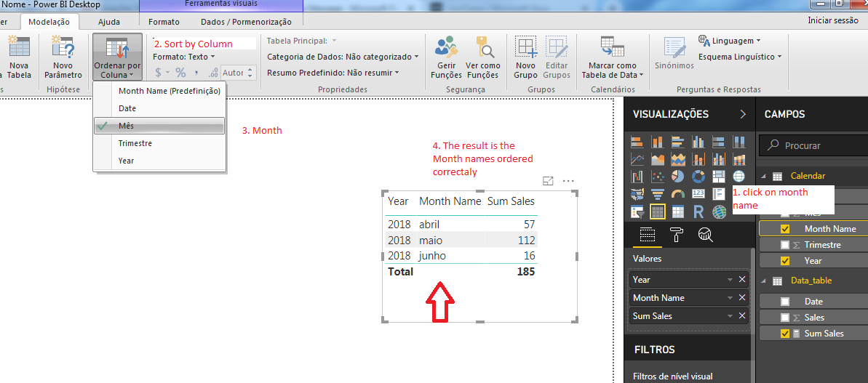Check the Sales field checkbox
The image size is (868, 383).
[785, 318]
